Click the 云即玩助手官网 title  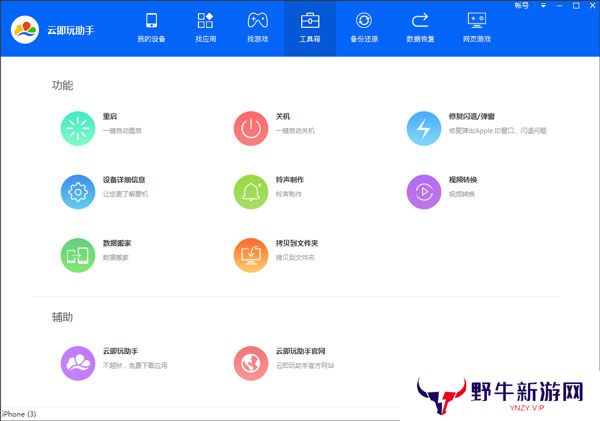coord(300,351)
